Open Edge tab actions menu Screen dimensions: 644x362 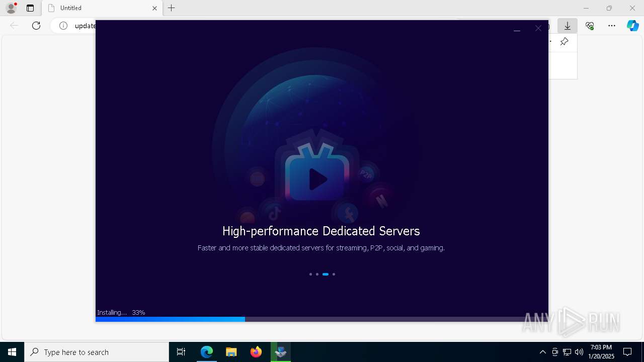point(30,8)
